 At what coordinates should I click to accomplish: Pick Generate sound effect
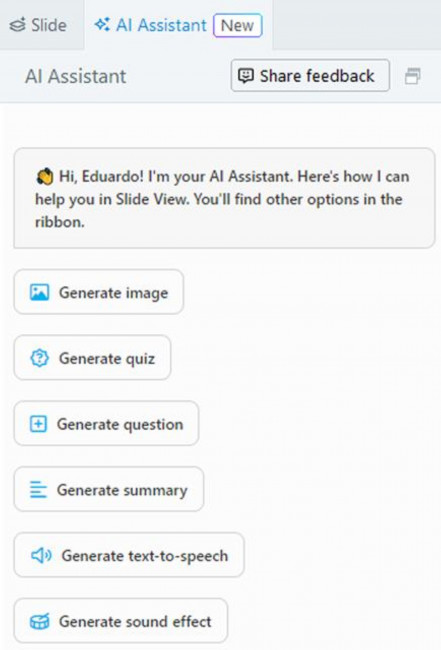pos(121,621)
